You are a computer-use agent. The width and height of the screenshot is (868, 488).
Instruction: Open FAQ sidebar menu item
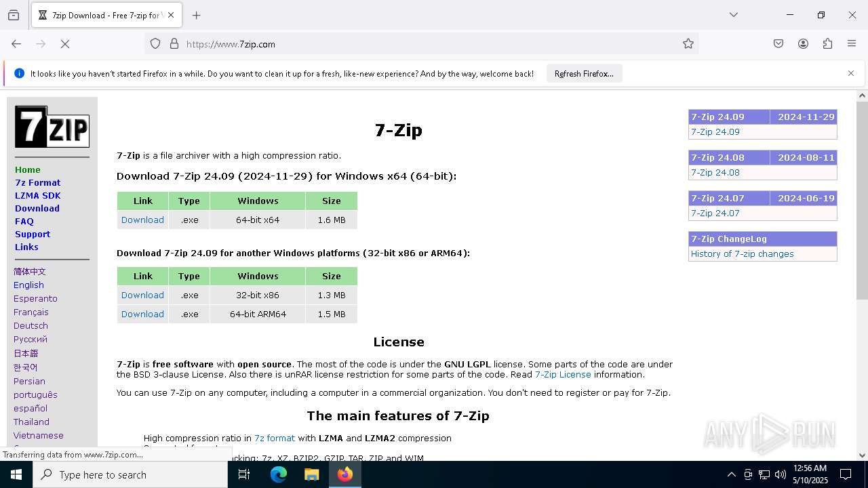click(x=24, y=221)
